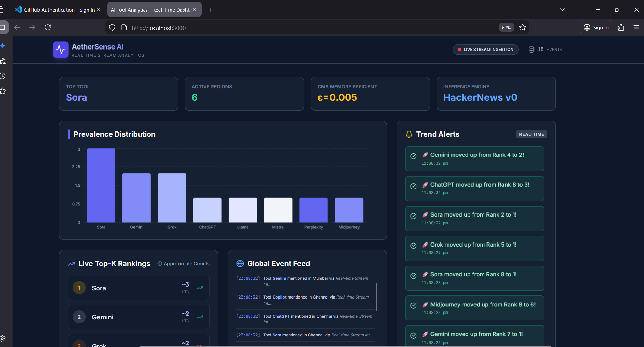The height and width of the screenshot is (347, 644).
Task: Click the globe icon beside Global Event Feed
Action: click(240, 264)
